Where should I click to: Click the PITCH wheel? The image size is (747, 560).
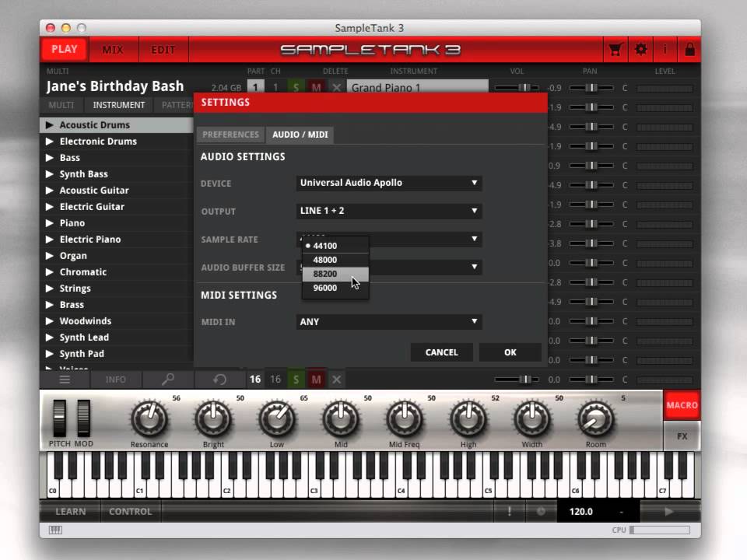[x=60, y=418]
